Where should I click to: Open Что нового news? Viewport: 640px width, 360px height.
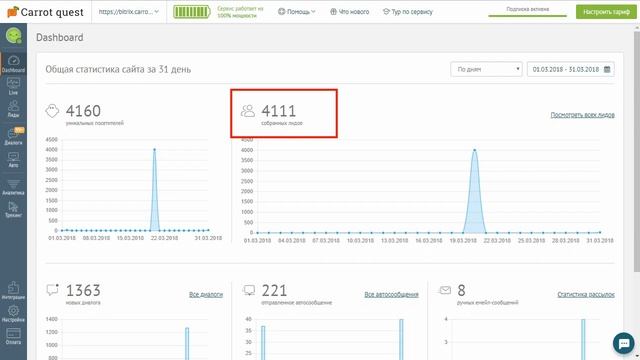pyautogui.click(x=349, y=12)
